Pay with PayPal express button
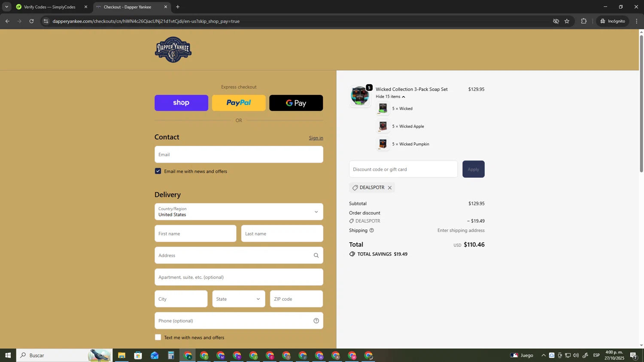This screenshot has width=644, height=362. coord(239,103)
